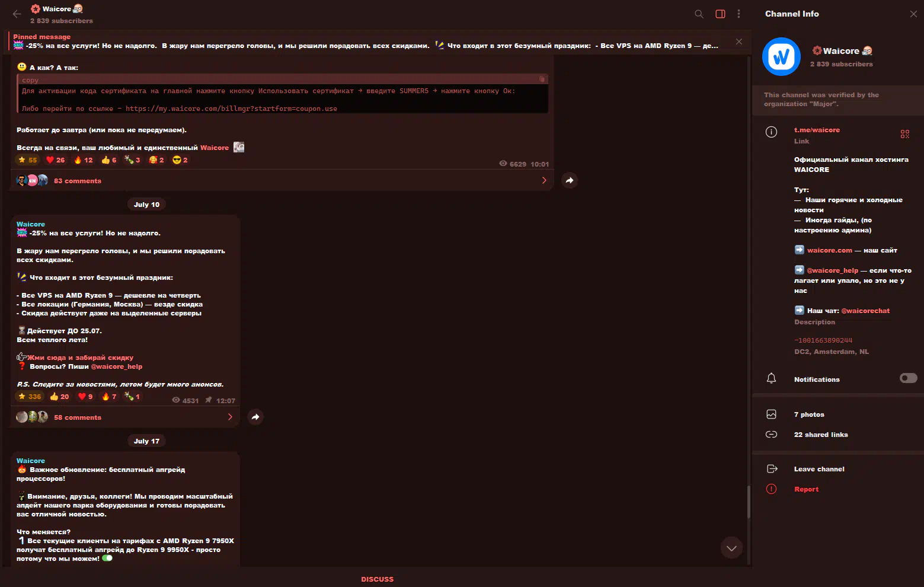The image size is (924, 587).
Task: Open commenter avatars beside 58 comments
Action: click(33, 417)
